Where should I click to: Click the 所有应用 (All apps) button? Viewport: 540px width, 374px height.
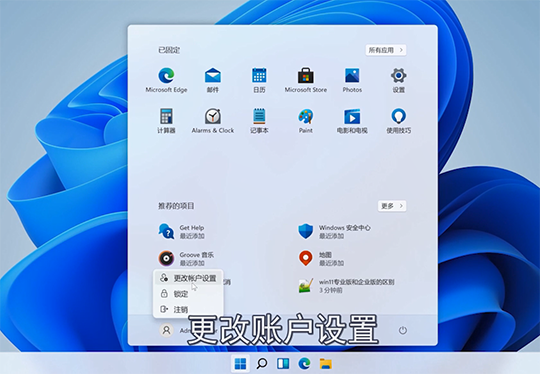tap(386, 50)
